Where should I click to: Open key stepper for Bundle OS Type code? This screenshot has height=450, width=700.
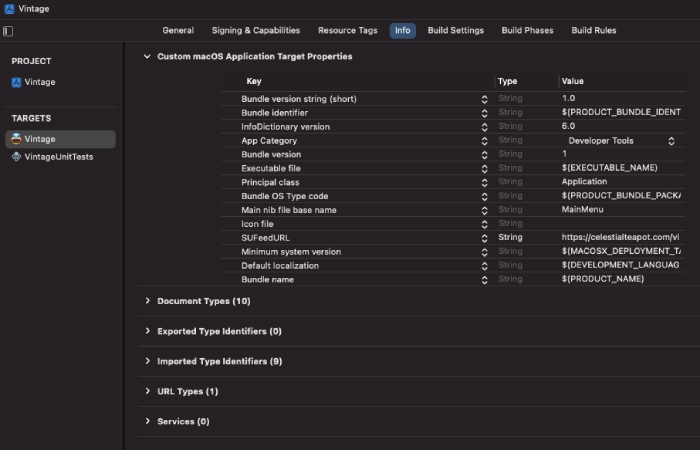click(484, 196)
